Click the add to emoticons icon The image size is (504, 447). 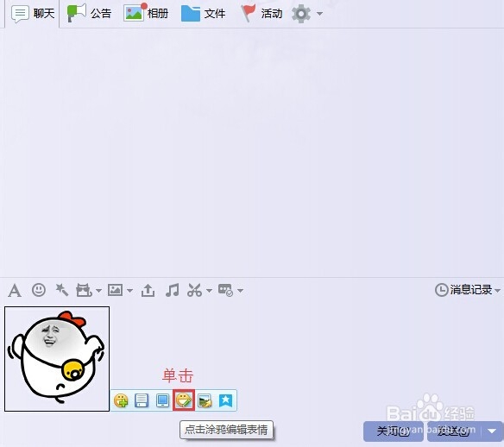(121, 400)
